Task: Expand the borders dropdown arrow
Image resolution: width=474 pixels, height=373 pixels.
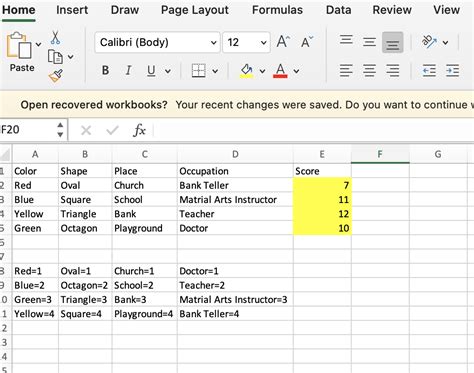Action: click(x=215, y=71)
